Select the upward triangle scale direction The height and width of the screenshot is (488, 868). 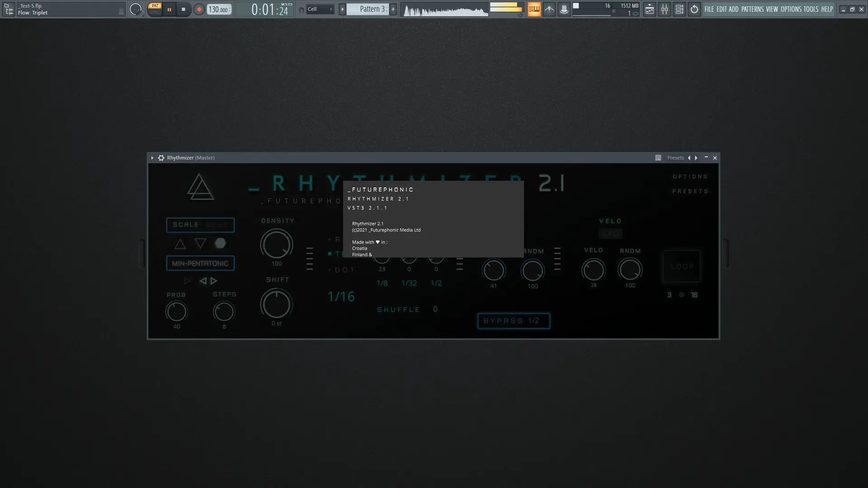(x=180, y=244)
